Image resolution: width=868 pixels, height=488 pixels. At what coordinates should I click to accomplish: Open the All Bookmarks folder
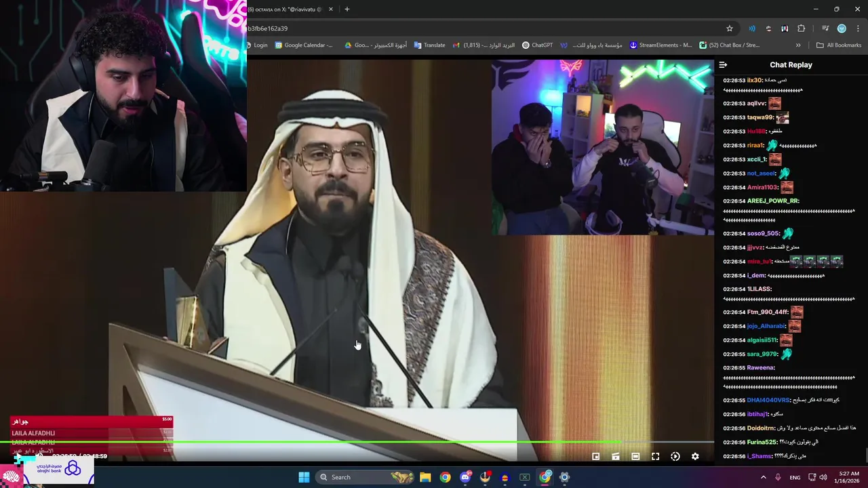(x=839, y=45)
